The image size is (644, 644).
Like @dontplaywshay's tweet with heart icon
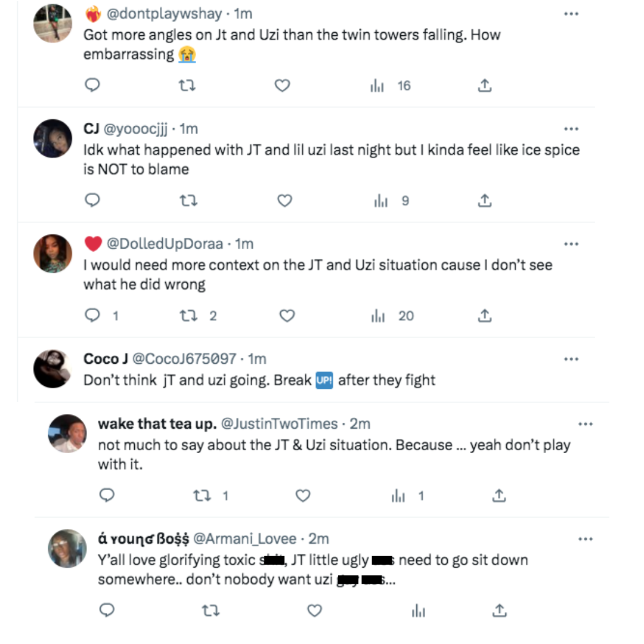pyautogui.click(x=282, y=86)
